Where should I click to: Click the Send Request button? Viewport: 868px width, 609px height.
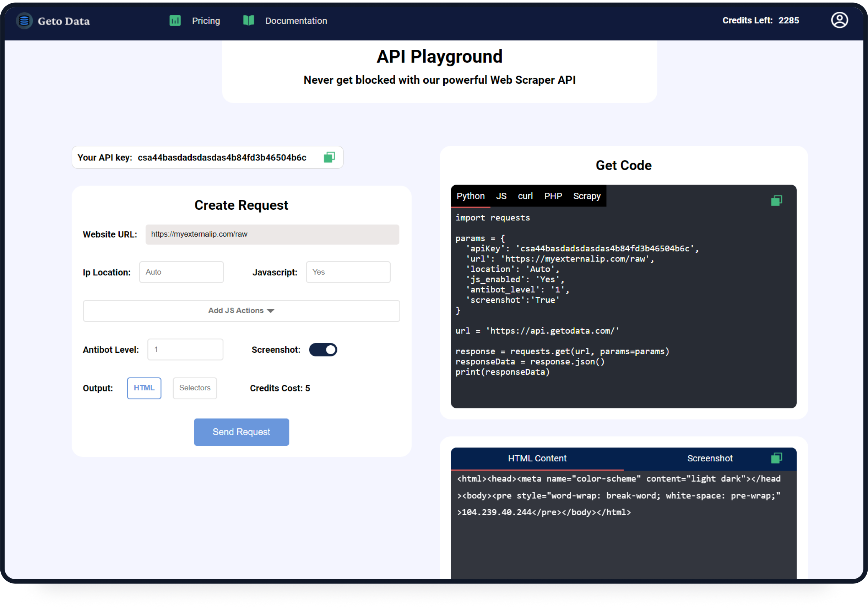(x=242, y=432)
